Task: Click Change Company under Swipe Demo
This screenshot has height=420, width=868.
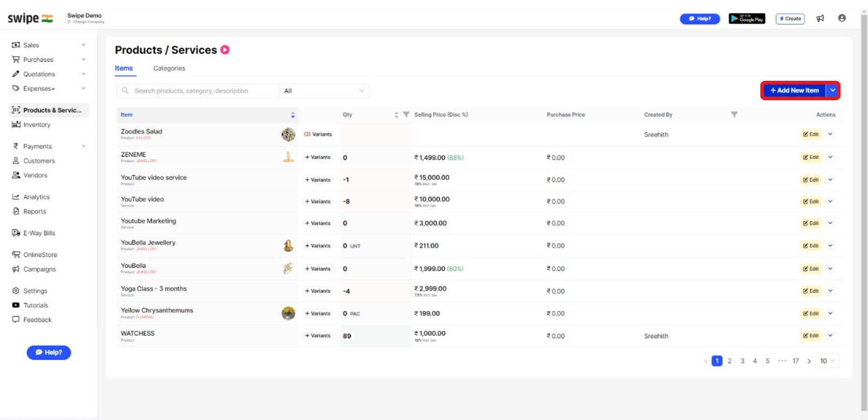Action: point(86,22)
